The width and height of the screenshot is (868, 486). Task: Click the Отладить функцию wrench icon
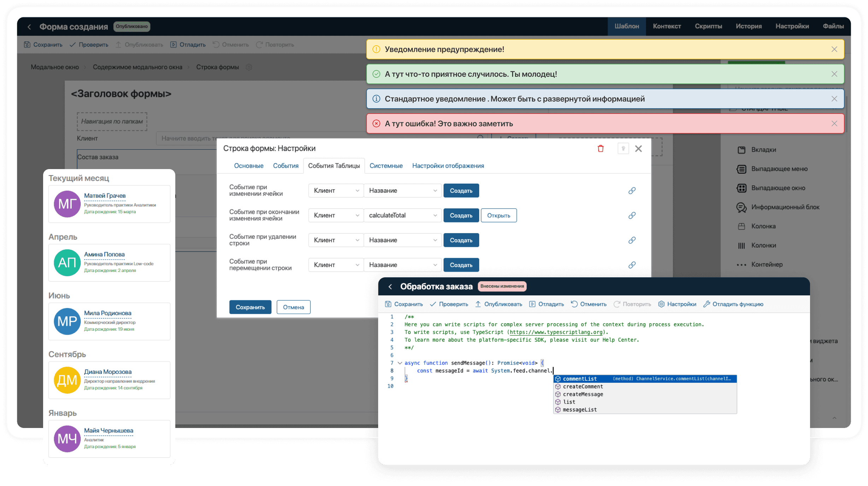coord(706,304)
